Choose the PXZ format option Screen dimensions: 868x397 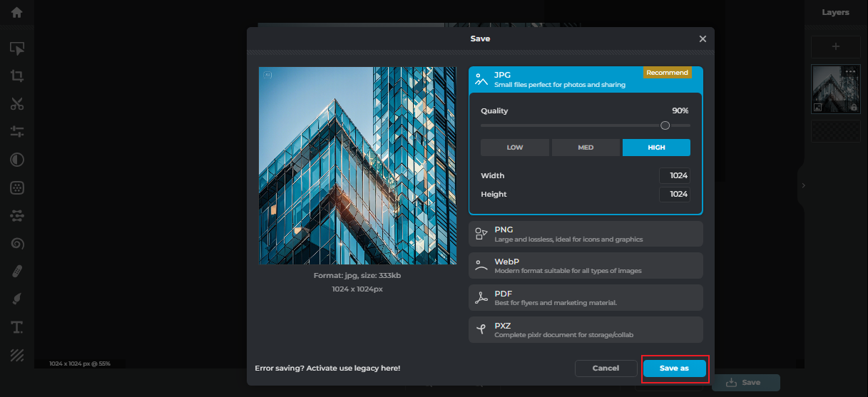(x=586, y=330)
